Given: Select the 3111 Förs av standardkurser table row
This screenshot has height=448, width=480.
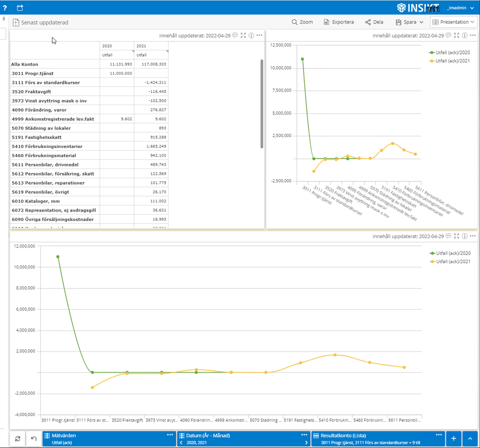Looking at the screenshot, I should click(x=89, y=83).
